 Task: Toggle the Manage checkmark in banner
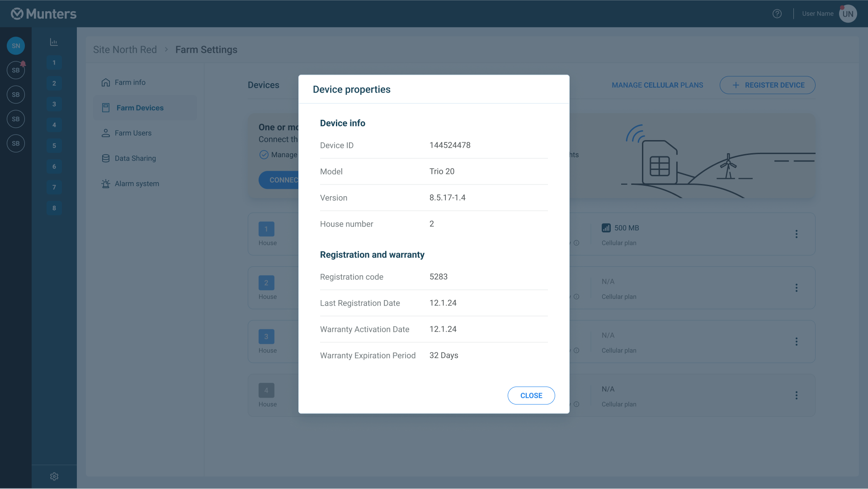click(264, 155)
